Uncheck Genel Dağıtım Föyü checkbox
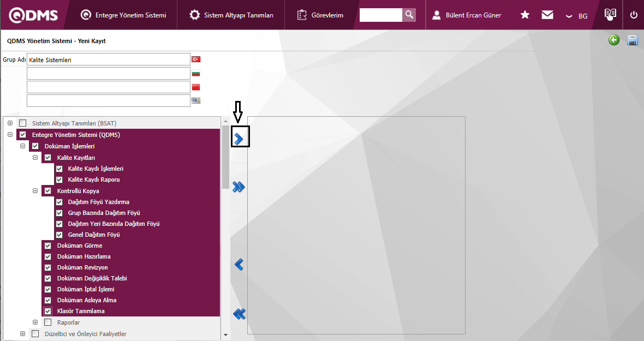Viewport: 644px width, 341px height. point(59,235)
